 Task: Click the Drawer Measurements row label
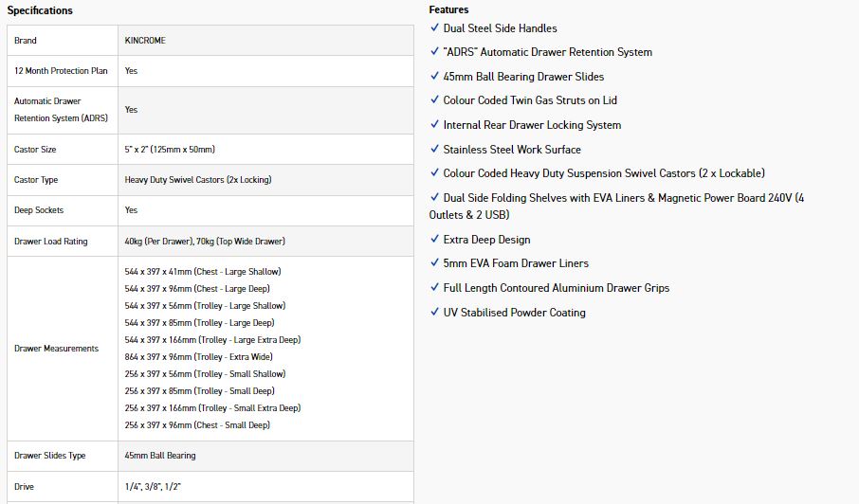(56, 349)
